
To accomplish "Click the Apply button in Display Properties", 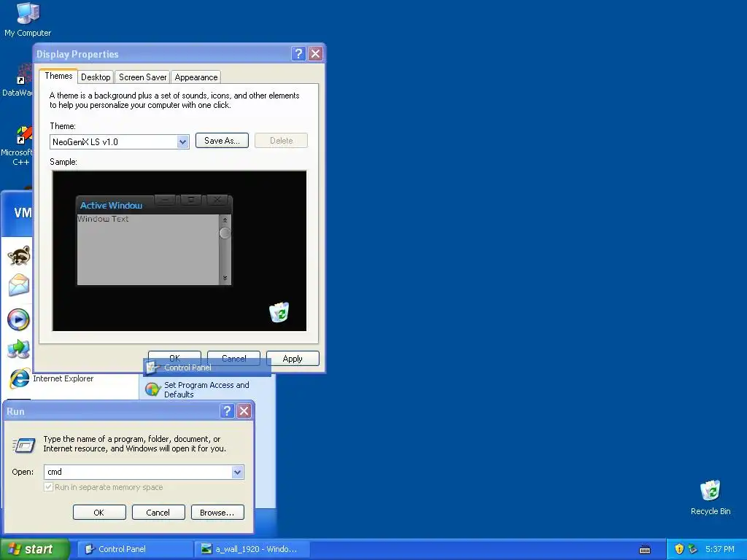I will tap(293, 359).
